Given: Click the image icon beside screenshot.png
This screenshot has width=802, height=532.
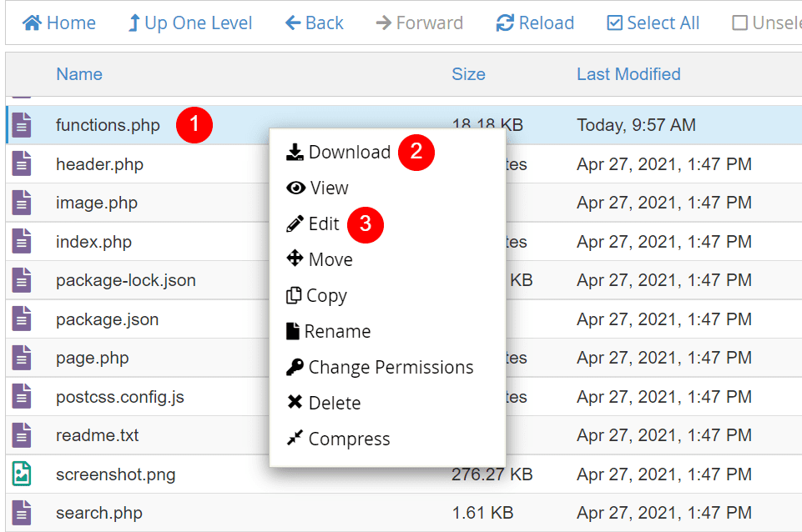Looking at the screenshot, I should [x=21, y=474].
